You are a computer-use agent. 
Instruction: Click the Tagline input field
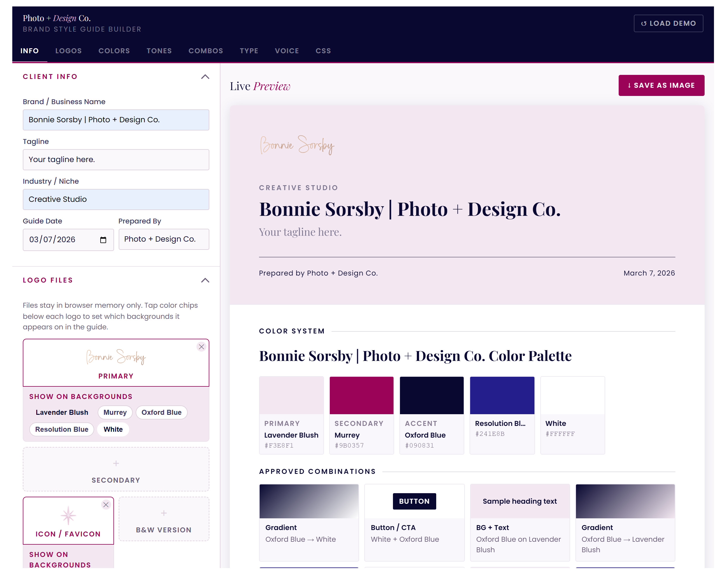click(116, 159)
